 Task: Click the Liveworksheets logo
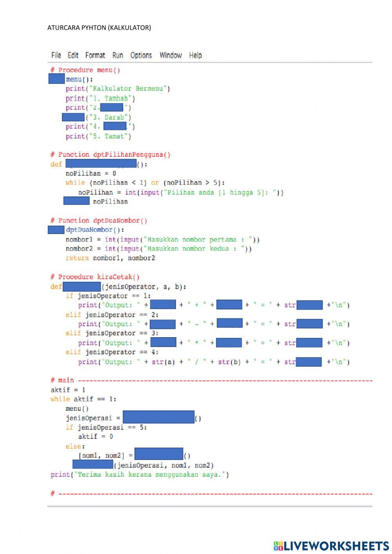pos(331,546)
